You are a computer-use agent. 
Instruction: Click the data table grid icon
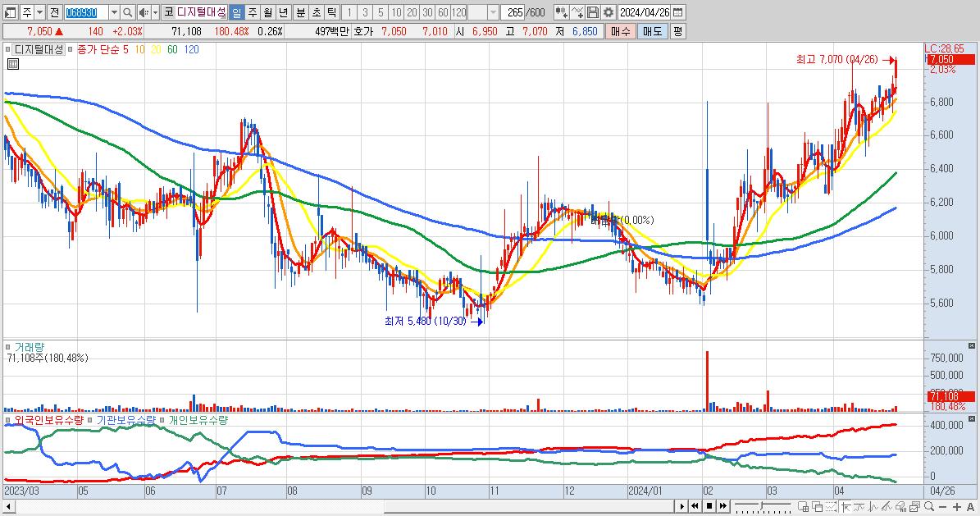pos(12,64)
